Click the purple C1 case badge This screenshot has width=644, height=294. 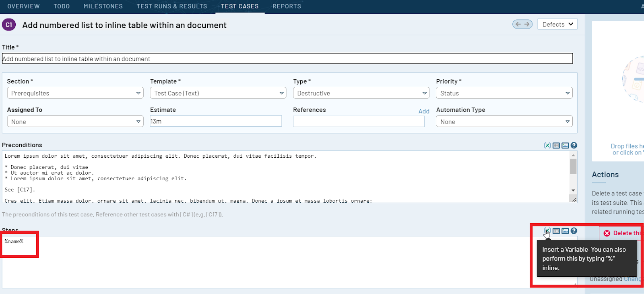(9, 25)
